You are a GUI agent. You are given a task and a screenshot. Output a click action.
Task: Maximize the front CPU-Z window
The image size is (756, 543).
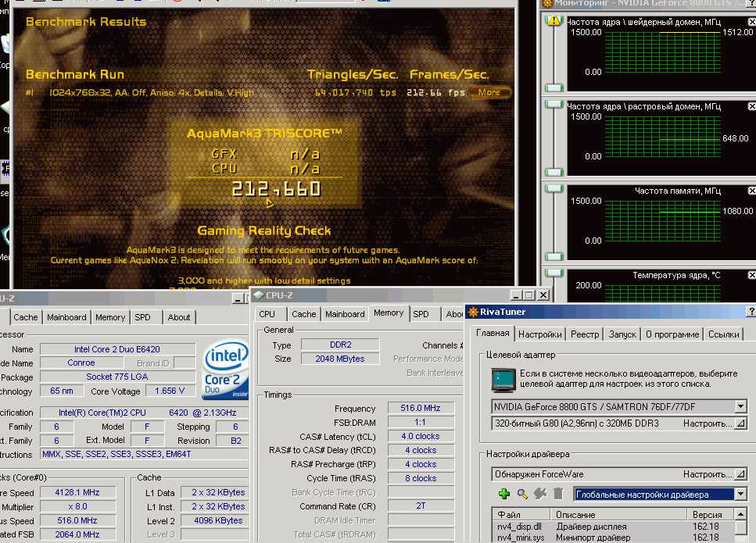point(529,295)
